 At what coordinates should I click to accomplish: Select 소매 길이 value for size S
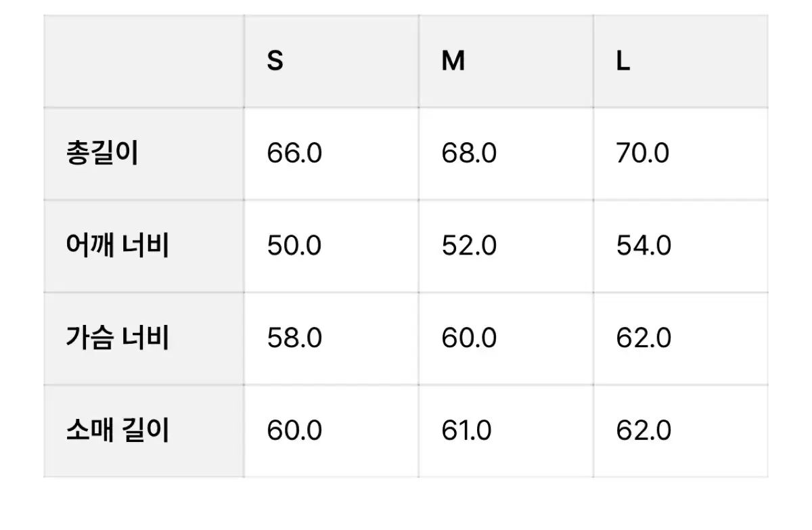tap(294, 430)
